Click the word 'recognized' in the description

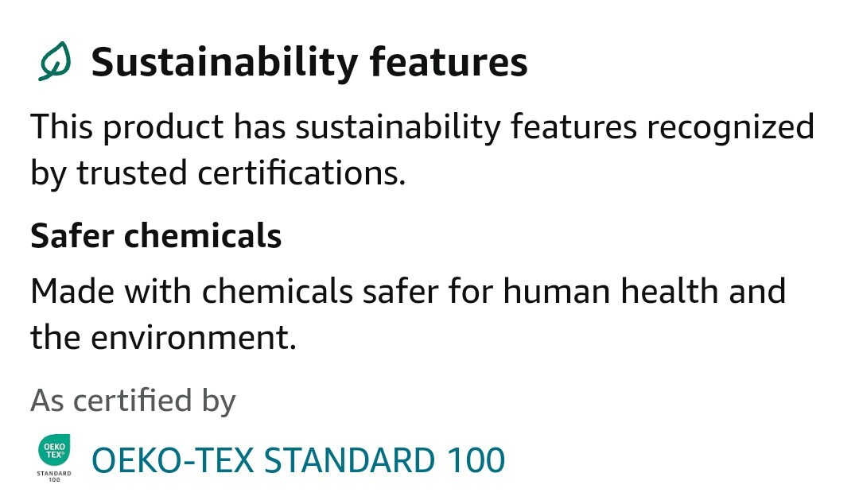[730, 128]
